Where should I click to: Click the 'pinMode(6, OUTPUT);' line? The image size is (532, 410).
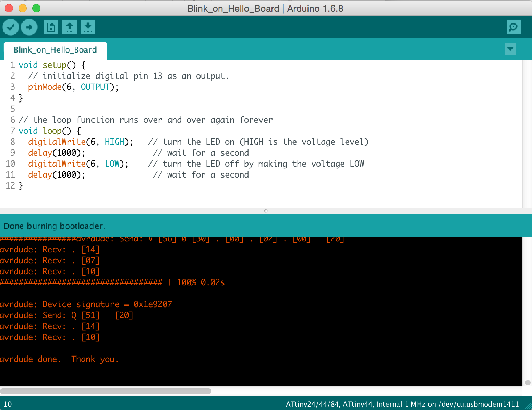tap(73, 87)
